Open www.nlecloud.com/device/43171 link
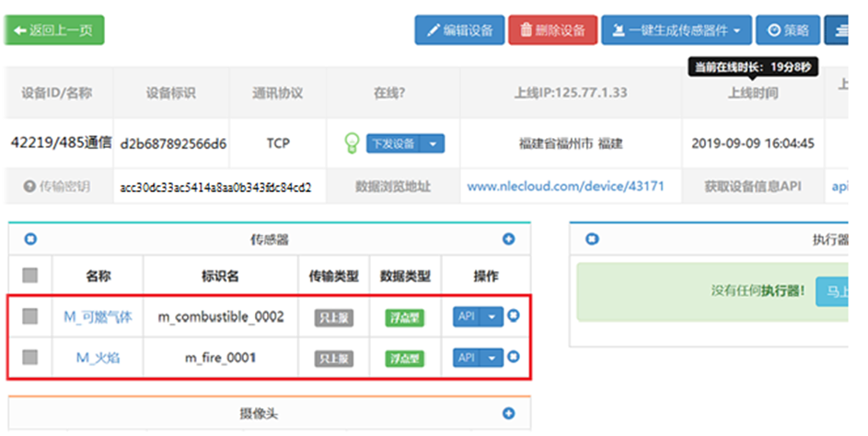This screenshot has height=436, width=868. (565, 187)
